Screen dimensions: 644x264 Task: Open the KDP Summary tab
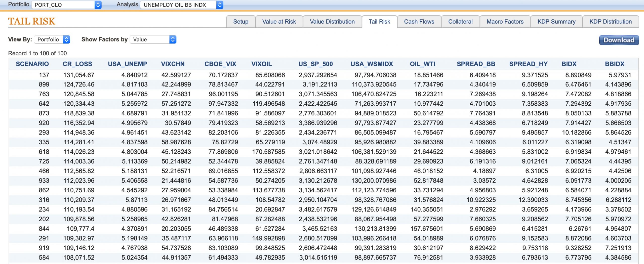click(556, 22)
